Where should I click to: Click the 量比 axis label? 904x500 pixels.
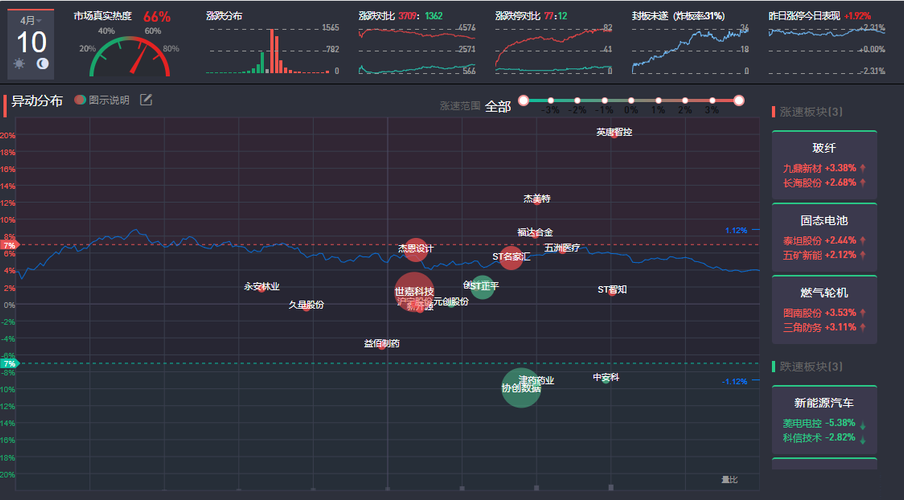coord(729,480)
